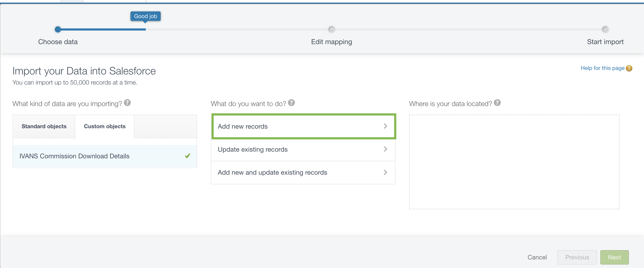Viewport: 644px width, 268px height.
Task: Open Help for this page link
Action: tap(602, 68)
